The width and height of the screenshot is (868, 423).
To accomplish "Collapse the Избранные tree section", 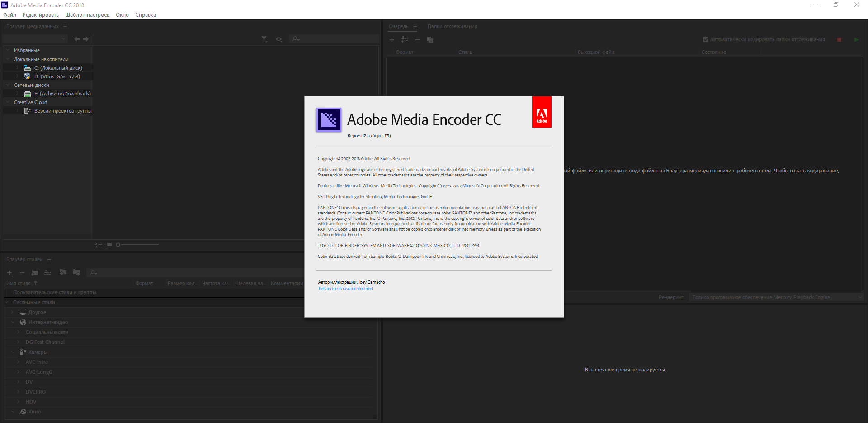I will click(x=8, y=50).
